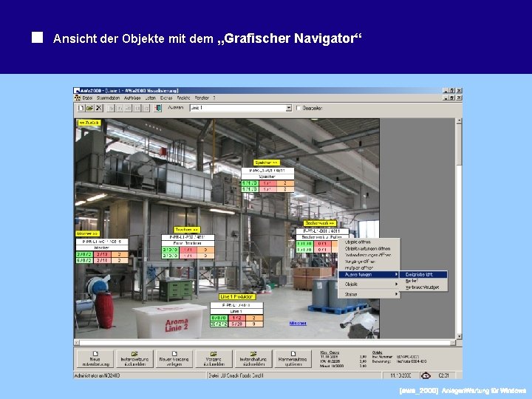Screen dimensions: 532x399
Task: Click the clock time in the status bar
Action: (x=444, y=375)
